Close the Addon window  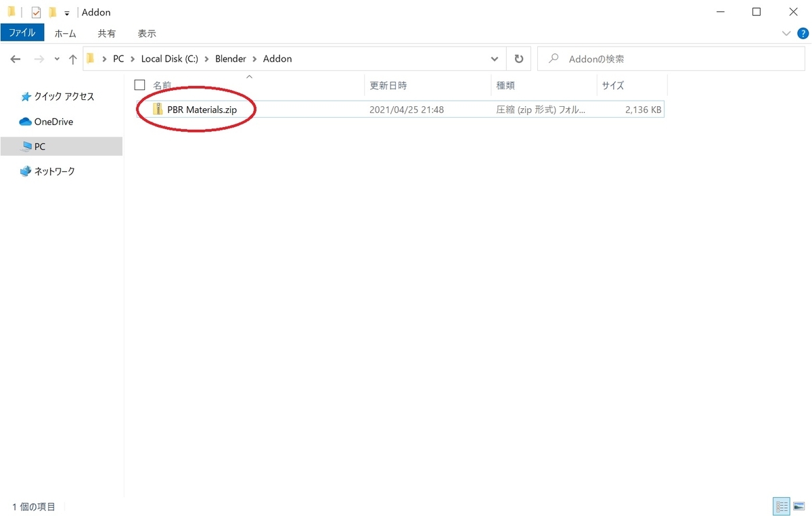point(793,11)
